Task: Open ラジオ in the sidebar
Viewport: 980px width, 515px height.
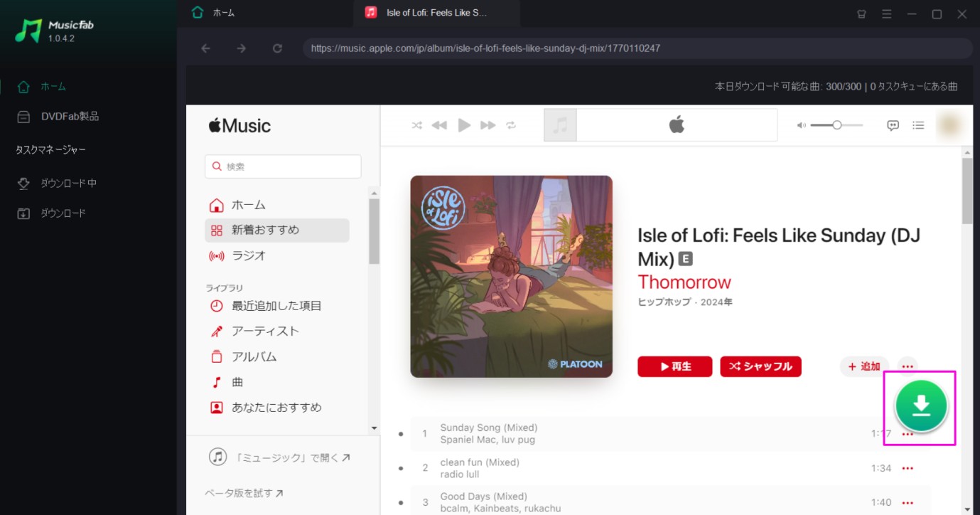Action: click(277, 256)
